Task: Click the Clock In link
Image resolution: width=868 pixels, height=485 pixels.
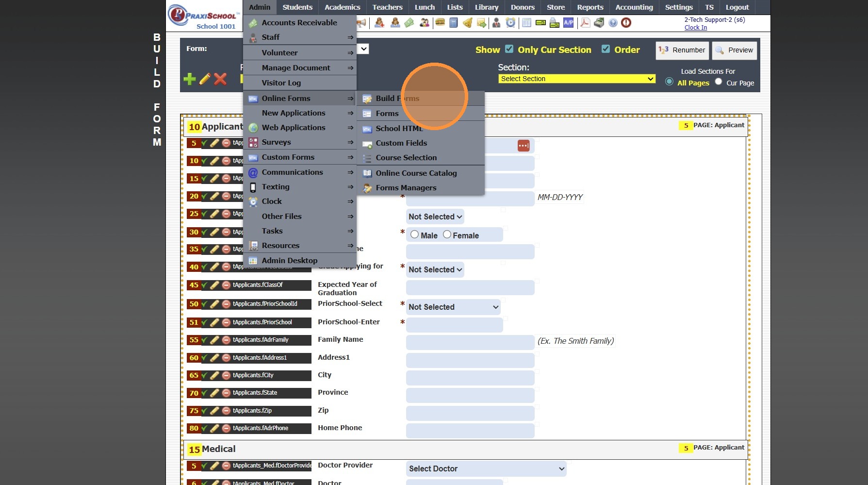Action: (696, 28)
